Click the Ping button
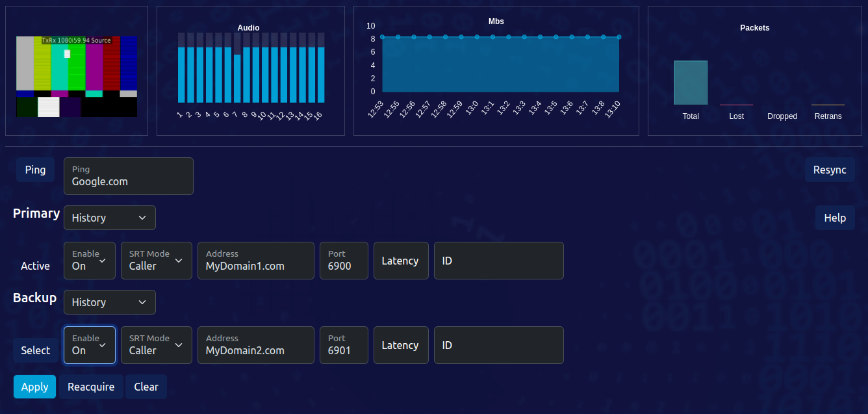The height and width of the screenshot is (414, 868). (35, 170)
